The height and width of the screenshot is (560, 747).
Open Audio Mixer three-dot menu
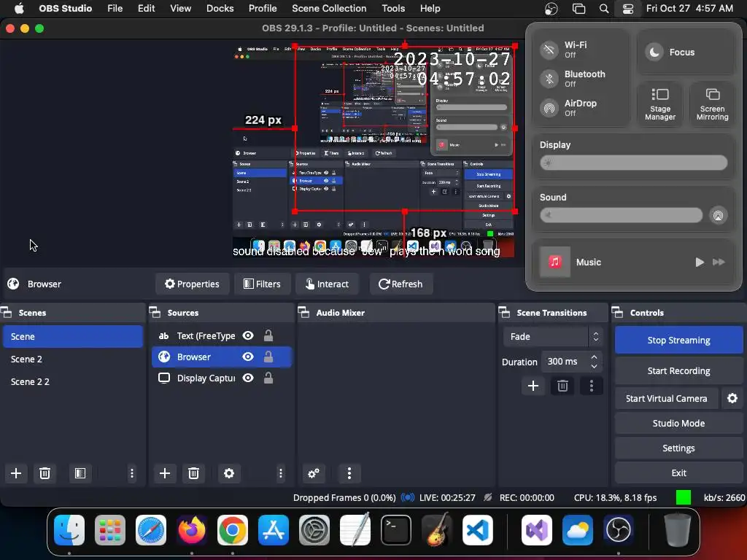tap(349, 473)
